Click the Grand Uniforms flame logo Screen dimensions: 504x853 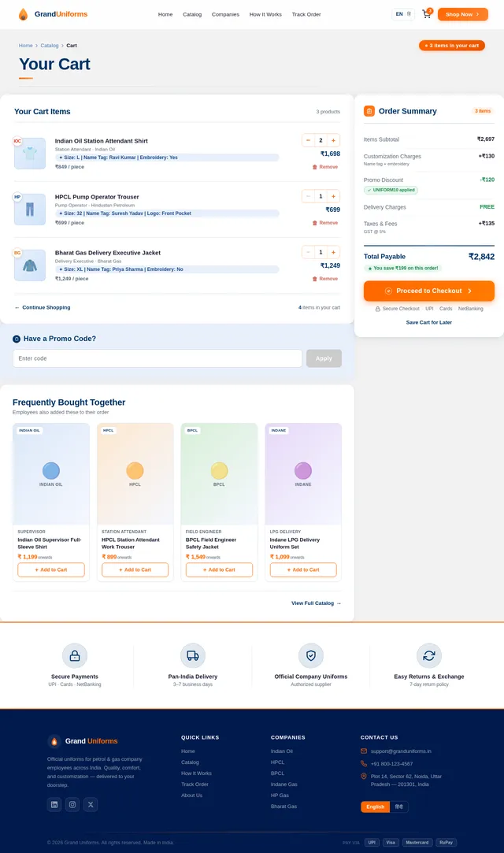[23, 14]
